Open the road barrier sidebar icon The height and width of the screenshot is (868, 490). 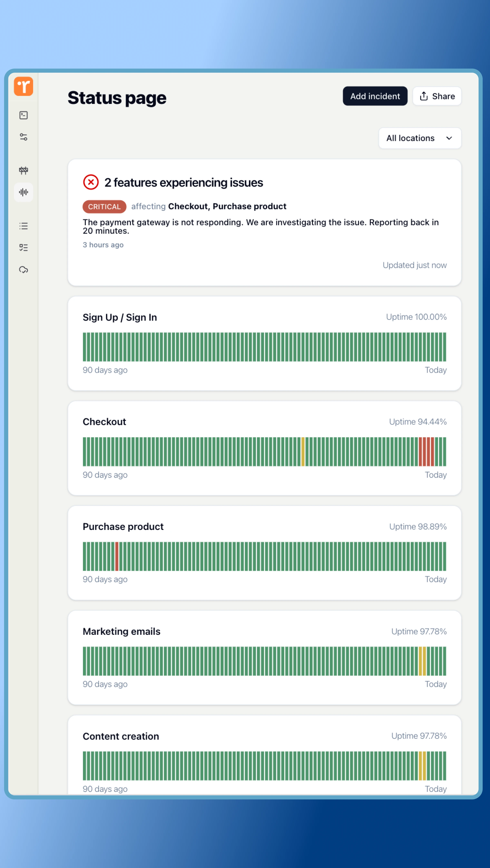pos(23,170)
